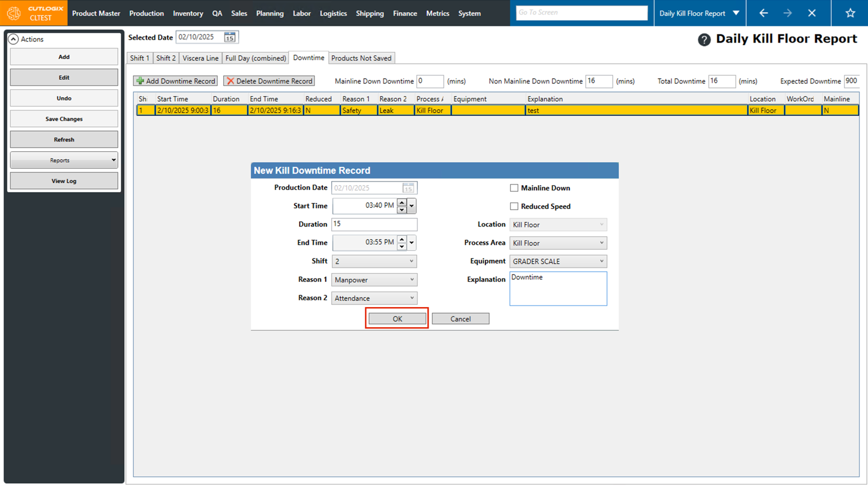Click the favorites star icon

coord(850,13)
